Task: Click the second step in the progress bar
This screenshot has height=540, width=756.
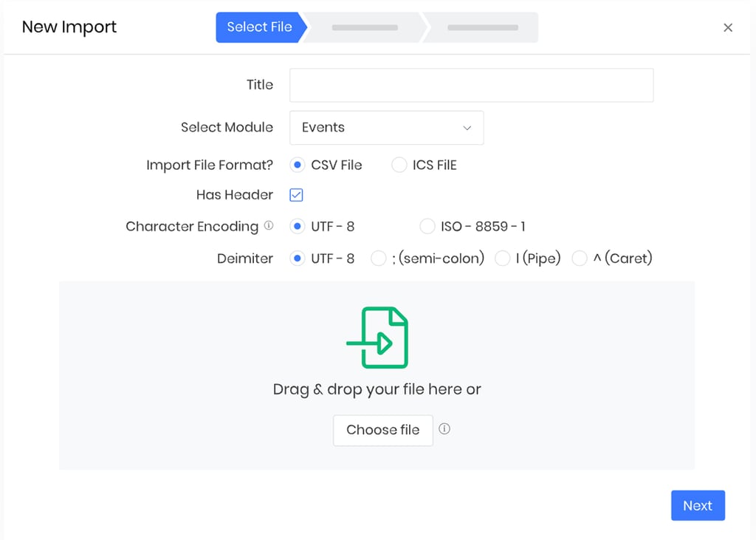Action: [x=364, y=27]
